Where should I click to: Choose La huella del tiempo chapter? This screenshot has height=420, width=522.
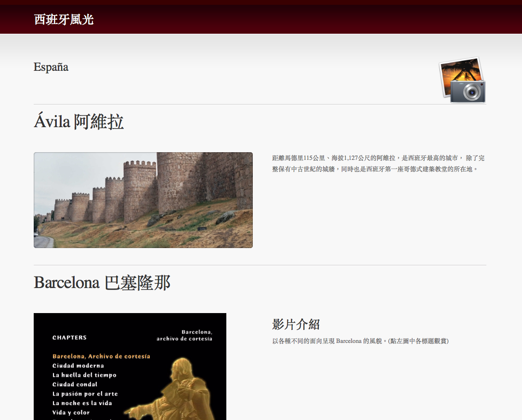point(84,375)
